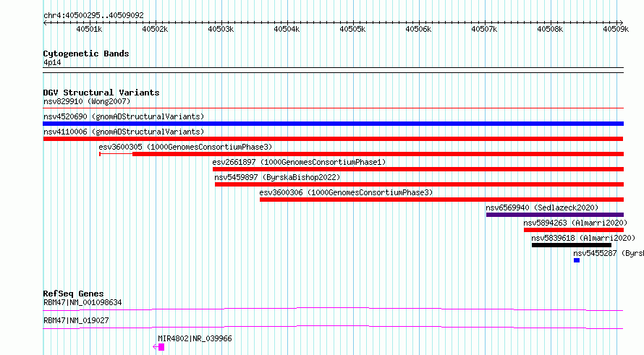Open the nsv4110006 gnomAD variant label
The height and width of the screenshot is (355, 644).
[124, 132]
